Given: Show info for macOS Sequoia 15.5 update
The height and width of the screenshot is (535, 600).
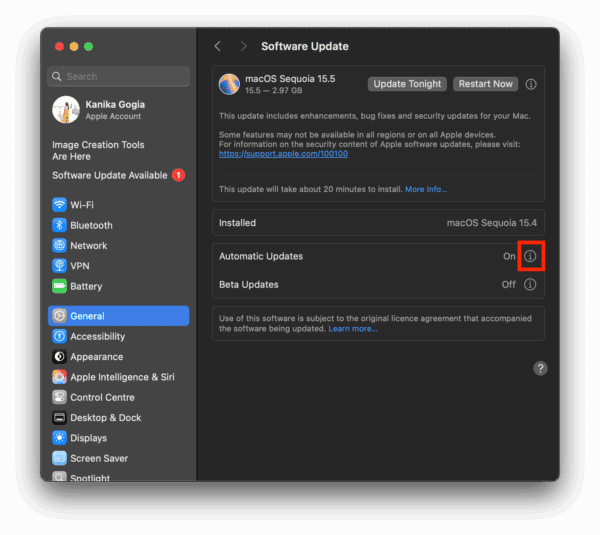Looking at the screenshot, I should [x=531, y=85].
